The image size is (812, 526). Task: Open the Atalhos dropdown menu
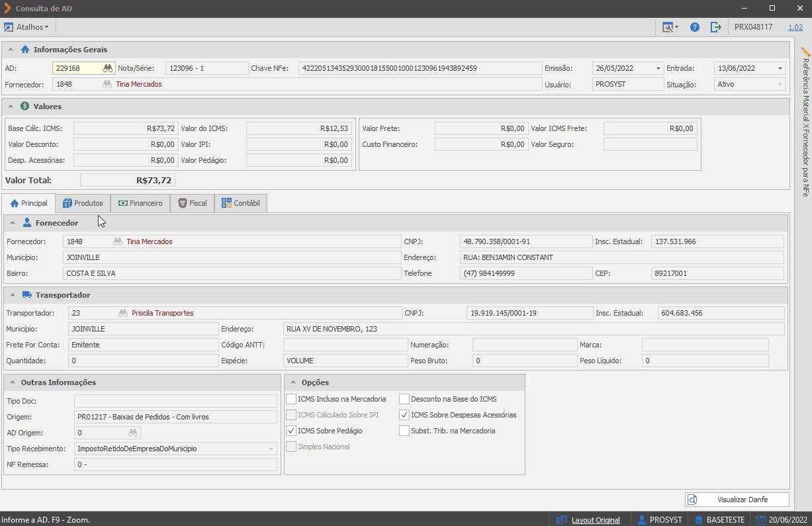point(26,27)
